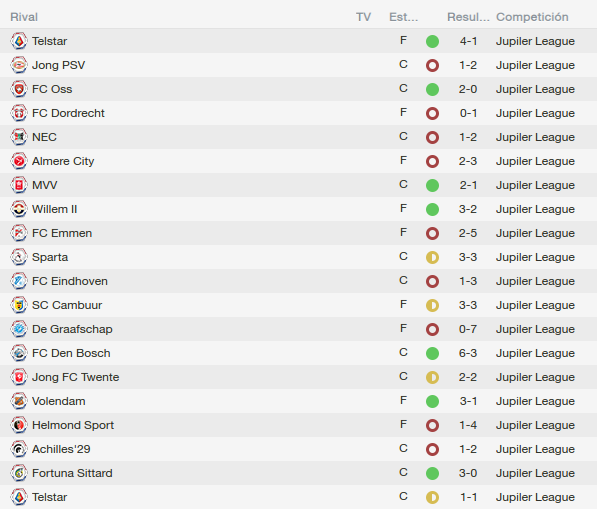This screenshot has width=597, height=509.
Task: Click the yellow draw indicator for Sparta
Action: (x=432, y=257)
